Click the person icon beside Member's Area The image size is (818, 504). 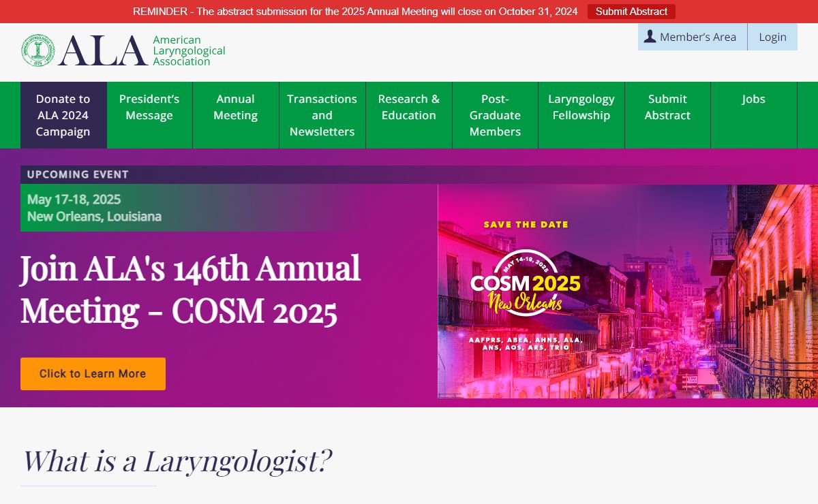click(x=650, y=37)
